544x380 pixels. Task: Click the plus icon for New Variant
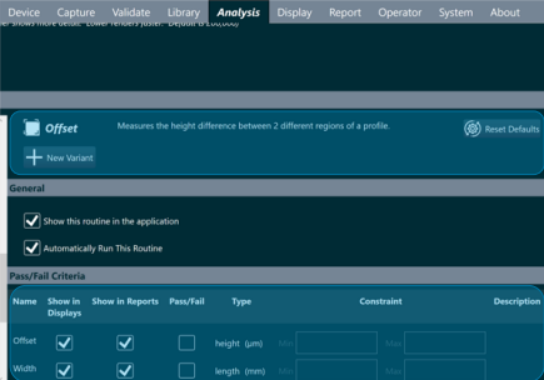pos(34,158)
